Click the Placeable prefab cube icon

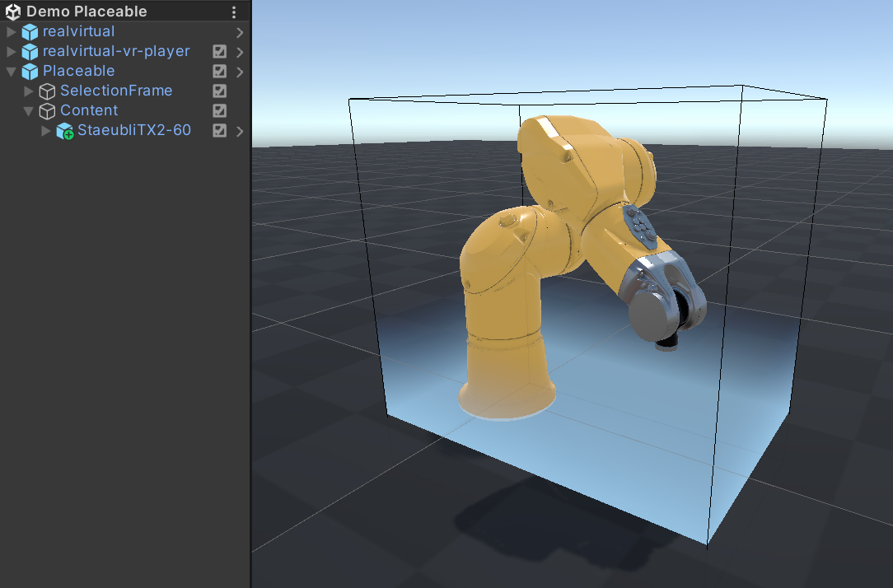(30, 72)
